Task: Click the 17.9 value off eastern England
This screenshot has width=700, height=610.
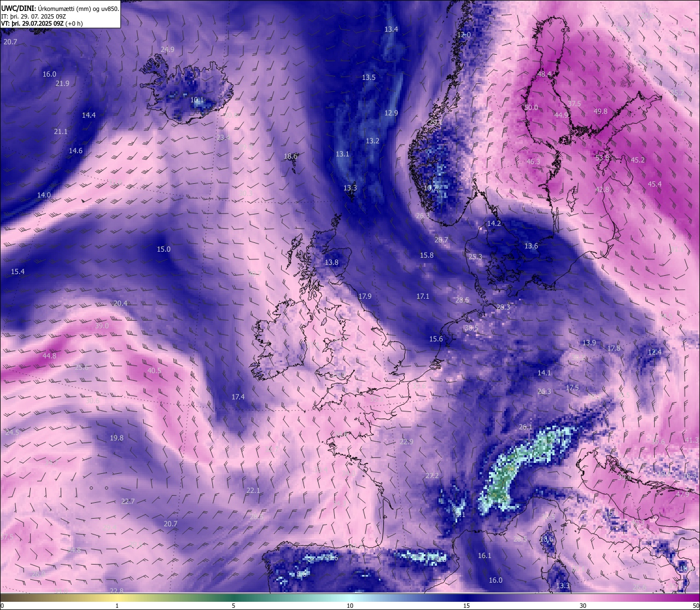Action: tap(365, 296)
